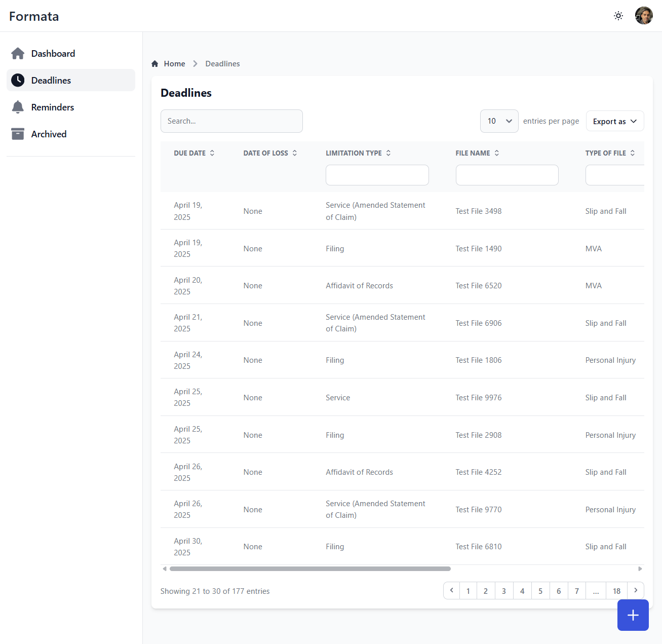The width and height of the screenshot is (662, 644).
Task: Select Test File 2908 cell
Action: (x=479, y=435)
